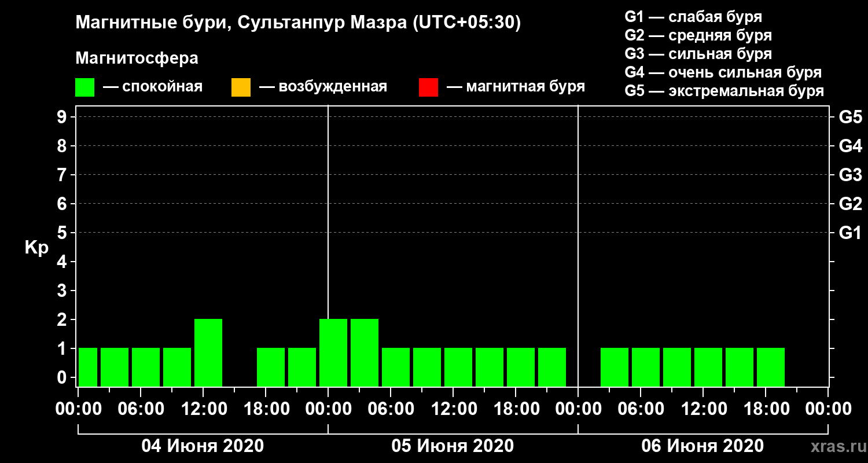Click the '12:00' time label under 04 June
868x463 pixels.
coord(203,409)
